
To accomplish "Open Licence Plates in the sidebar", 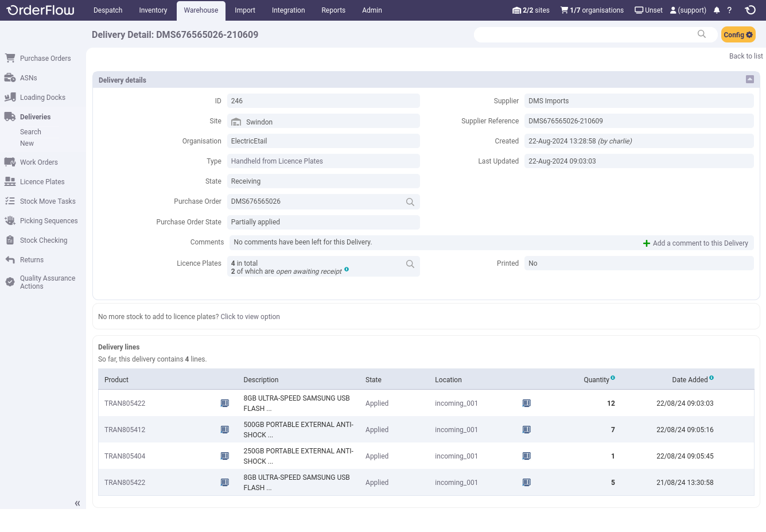I will click(x=42, y=182).
